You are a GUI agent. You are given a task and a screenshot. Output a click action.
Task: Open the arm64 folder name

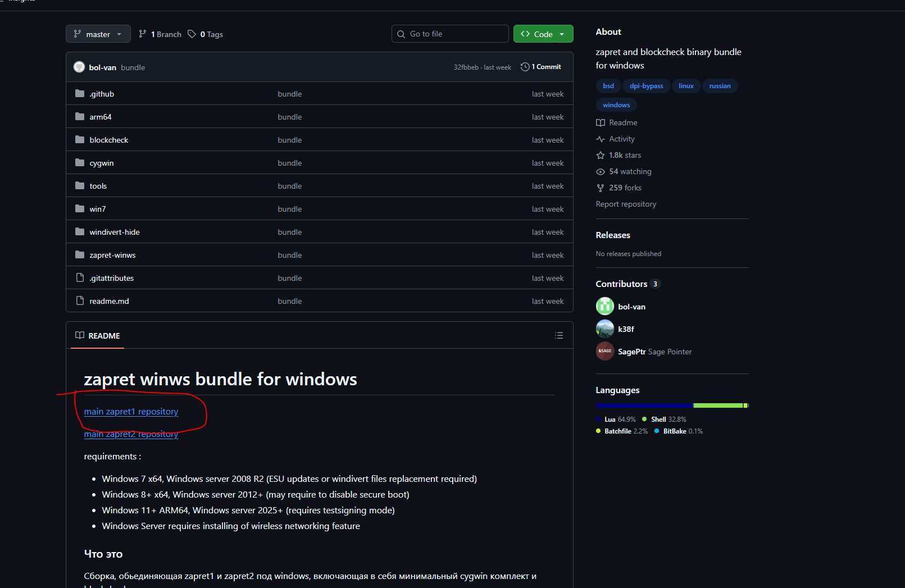[x=101, y=117]
